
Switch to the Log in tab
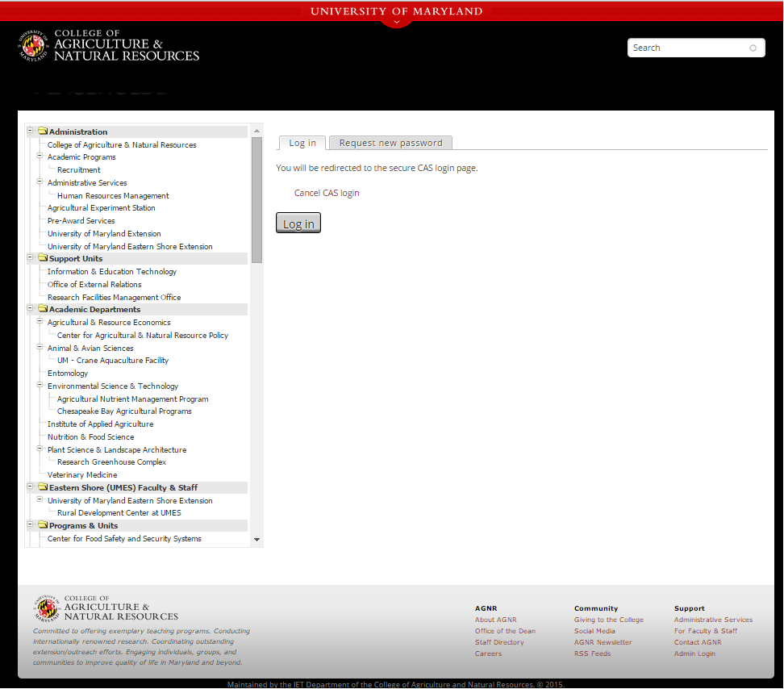[302, 143]
